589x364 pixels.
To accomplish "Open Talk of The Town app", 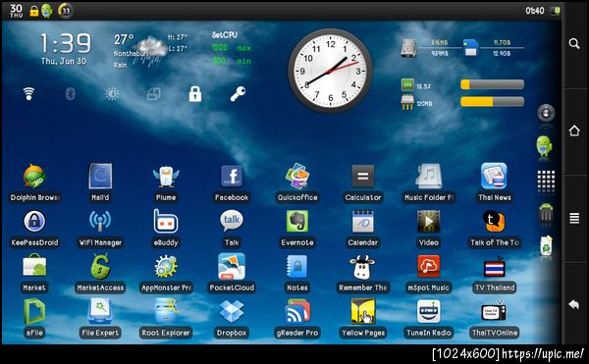I will coord(494,222).
